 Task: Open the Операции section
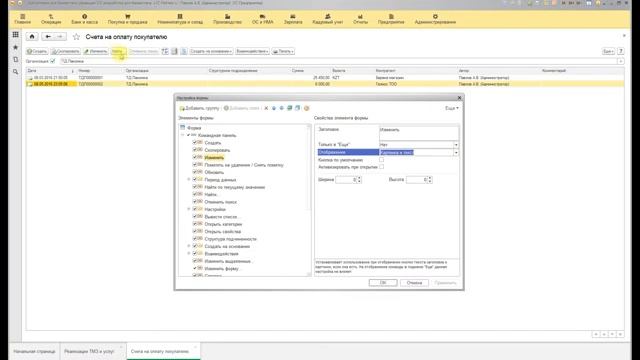point(51,19)
